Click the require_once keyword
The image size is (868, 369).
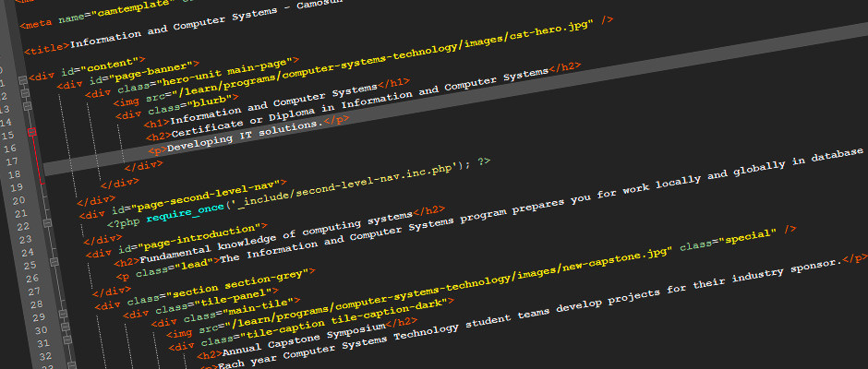tap(186, 213)
